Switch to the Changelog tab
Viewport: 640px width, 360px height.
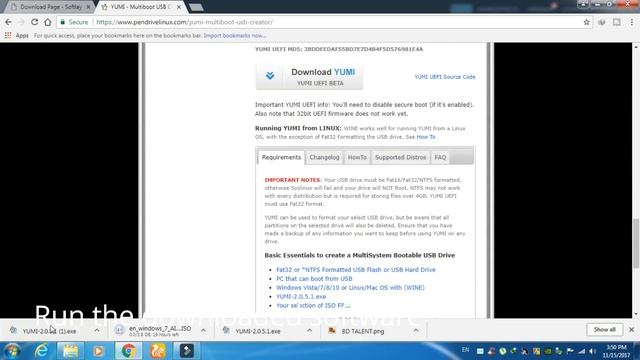point(324,157)
